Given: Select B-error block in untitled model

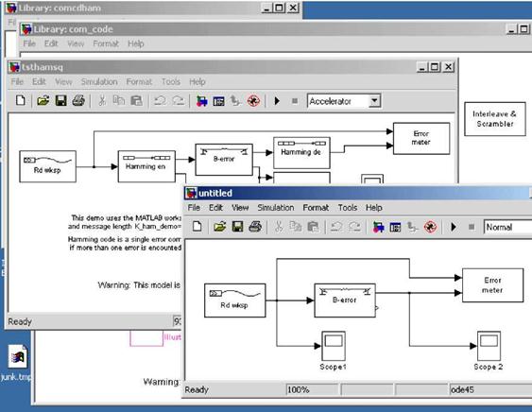Looking at the screenshot, I should coord(345,300).
